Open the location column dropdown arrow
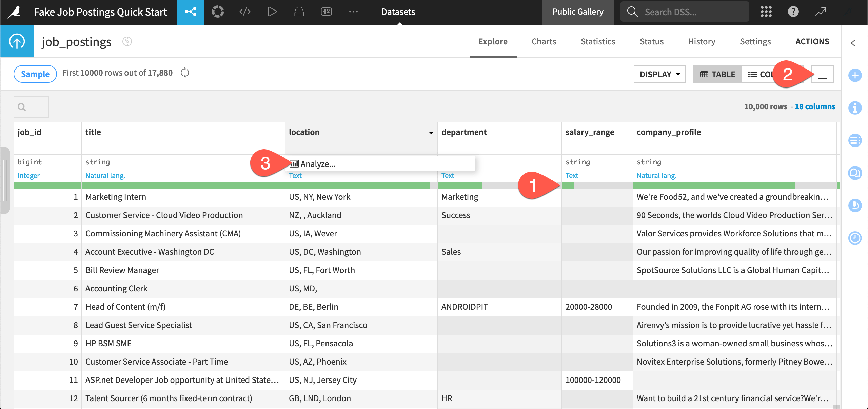Image resolution: width=868 pixels, height=409 pixels. [x=431, y=133]
